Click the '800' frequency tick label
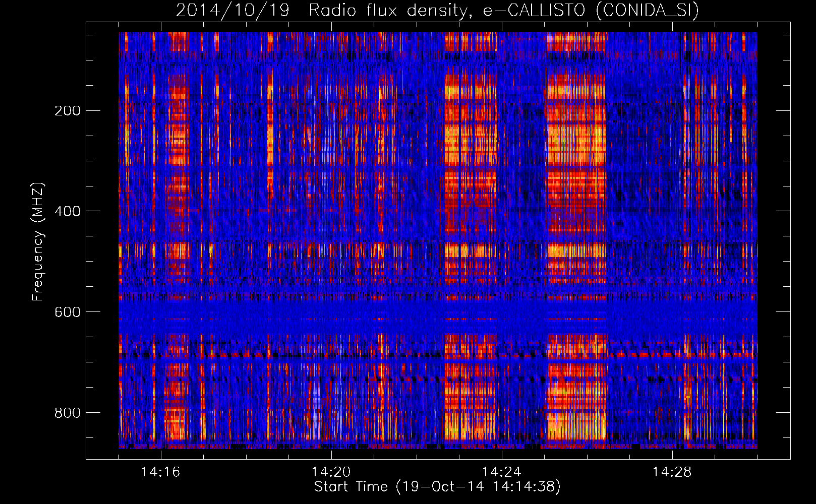 point(68,413)
